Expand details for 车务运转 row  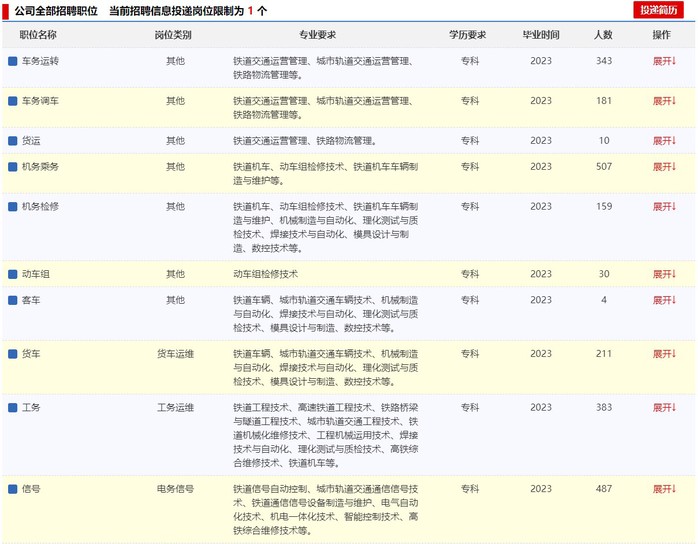pyautogui.click(x=664, y=61)
